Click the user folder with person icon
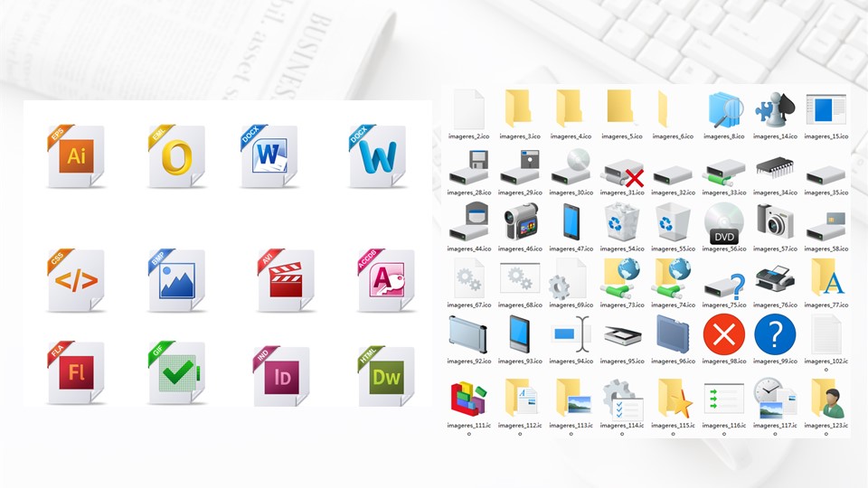The image size is (868, 488). pyautogui.click(x=827, y=399)
